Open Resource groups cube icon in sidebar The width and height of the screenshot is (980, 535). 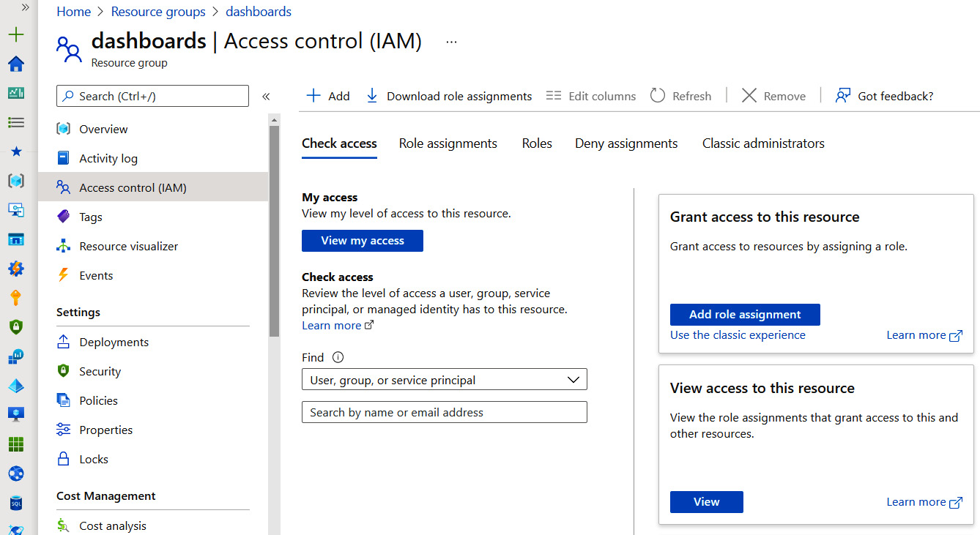[x=16, y=181]
